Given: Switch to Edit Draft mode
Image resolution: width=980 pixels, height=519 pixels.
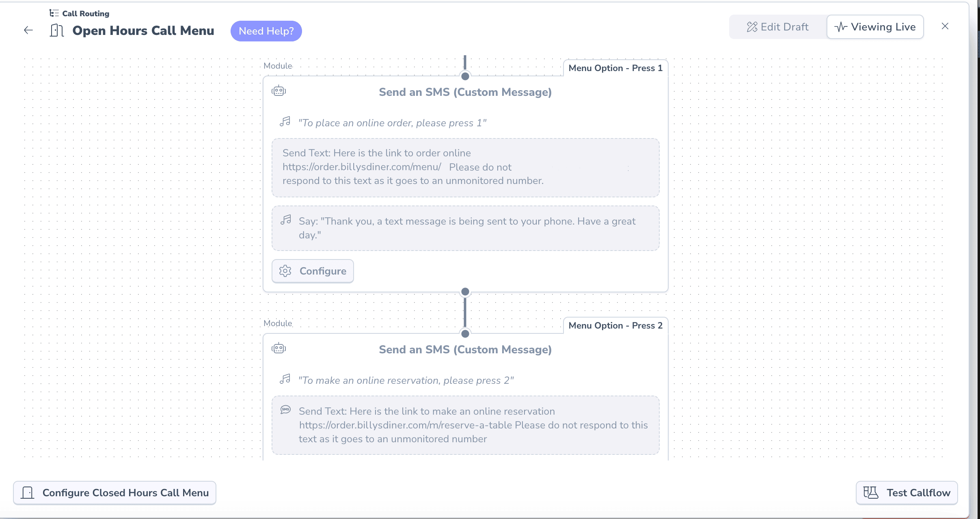Looking at the screenshot, I should (778, 27).
